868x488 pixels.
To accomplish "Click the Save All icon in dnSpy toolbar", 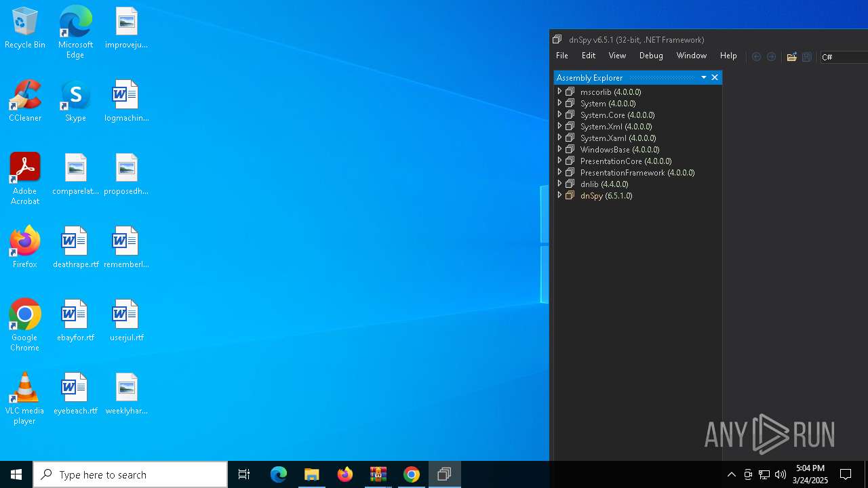I will (x=806, y=57).
